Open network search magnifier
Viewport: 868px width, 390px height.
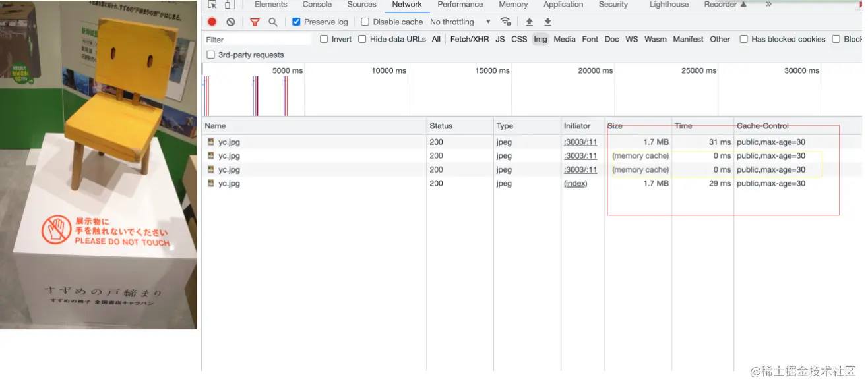click(x=273, y=22)
